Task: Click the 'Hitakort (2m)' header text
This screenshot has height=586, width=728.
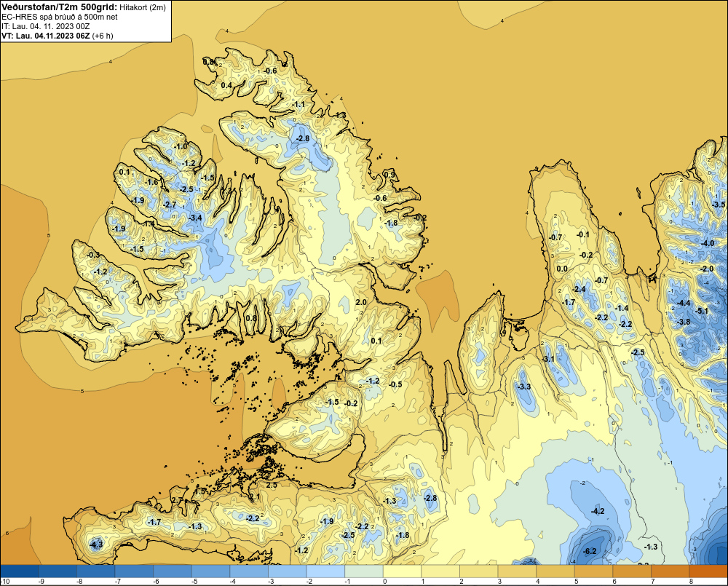Action: coord(143,7)
